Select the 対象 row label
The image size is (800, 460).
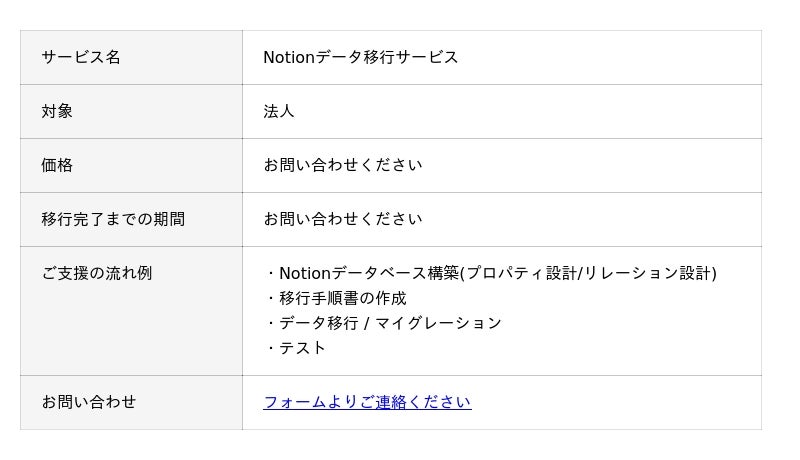point(57,111)
